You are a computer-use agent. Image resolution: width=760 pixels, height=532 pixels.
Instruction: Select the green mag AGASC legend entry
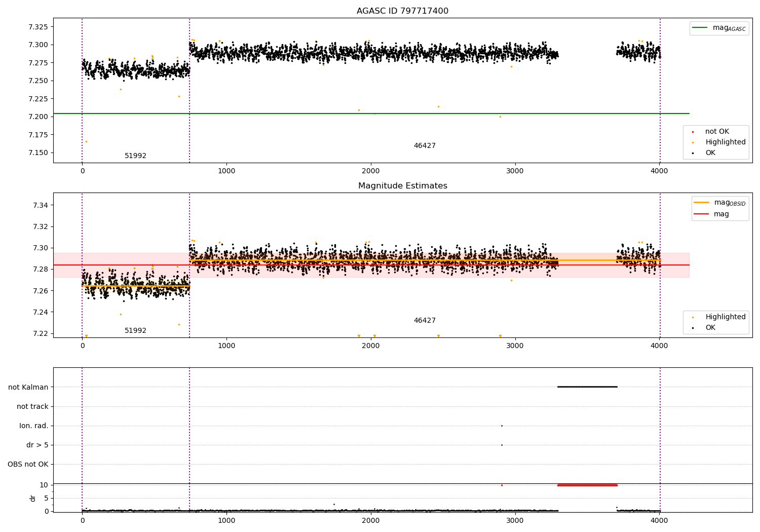pyautogui.click(x=719, y=28)
